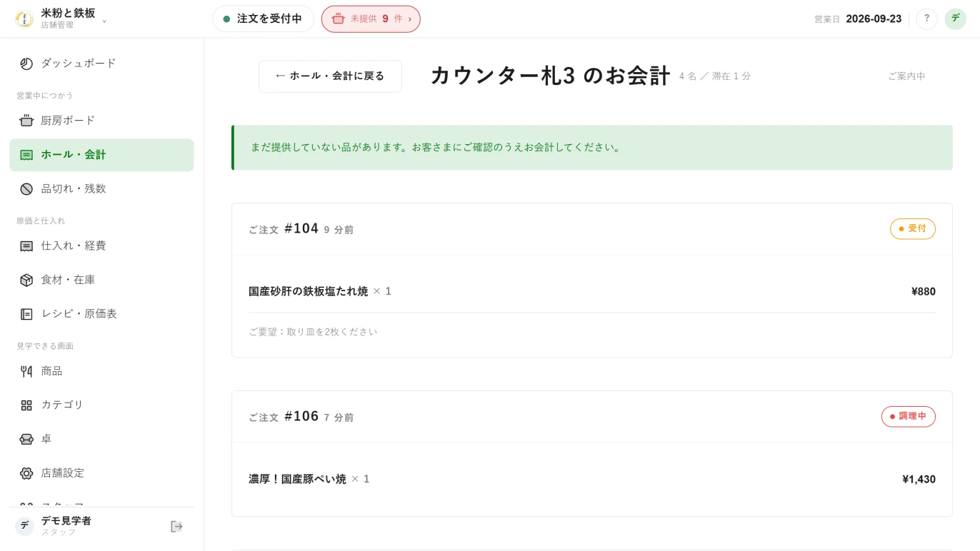
Task: Open the 未提供 9件 alert pill
Action: 371,19
